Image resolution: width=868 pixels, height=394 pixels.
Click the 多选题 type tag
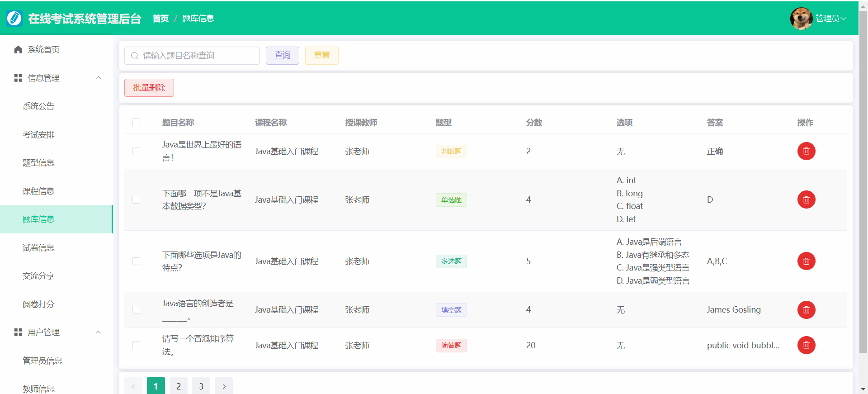click(451, 261)
